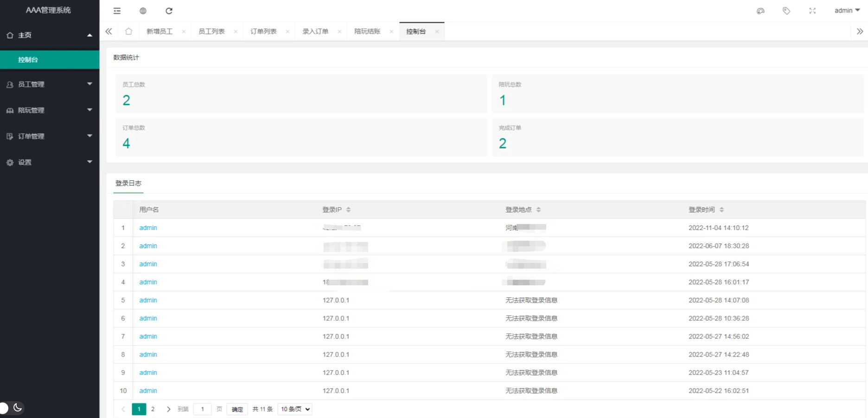Collapse the 主页 sidebar menu
Image resolution: width=868 pixels, height=418 pixels.
pos(50,35)
